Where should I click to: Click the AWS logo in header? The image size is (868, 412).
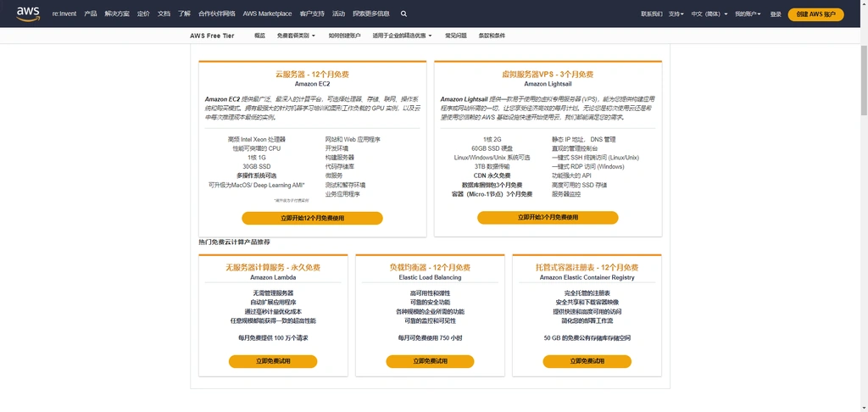click(28, 14)
